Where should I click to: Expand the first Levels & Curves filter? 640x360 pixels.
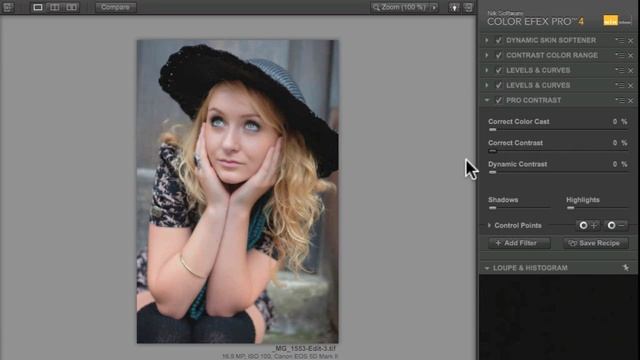tap(487, 70)
